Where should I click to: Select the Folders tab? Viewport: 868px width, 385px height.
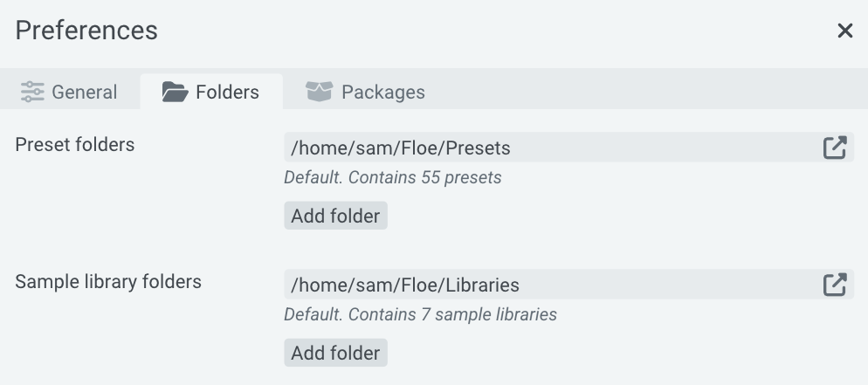[211, 92]
